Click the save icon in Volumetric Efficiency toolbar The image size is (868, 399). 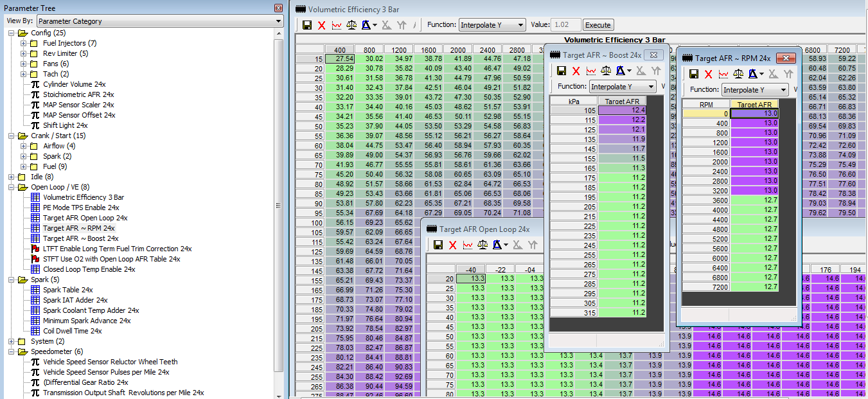[x=307, y=25]
